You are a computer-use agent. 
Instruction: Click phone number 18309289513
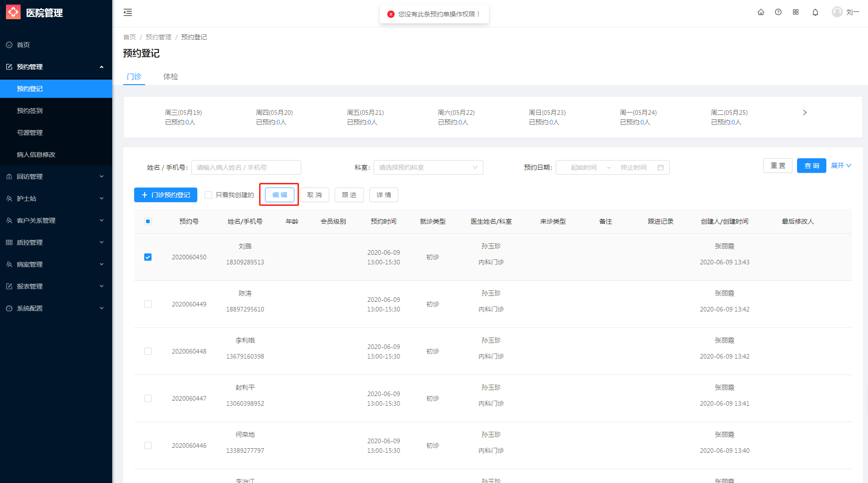pyautogui.click(x=245, y=262)
